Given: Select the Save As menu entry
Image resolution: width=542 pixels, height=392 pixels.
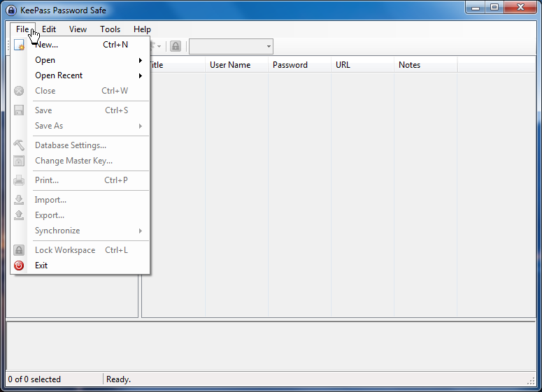Looking at the screenshot, I should click(x=80, y=126).
